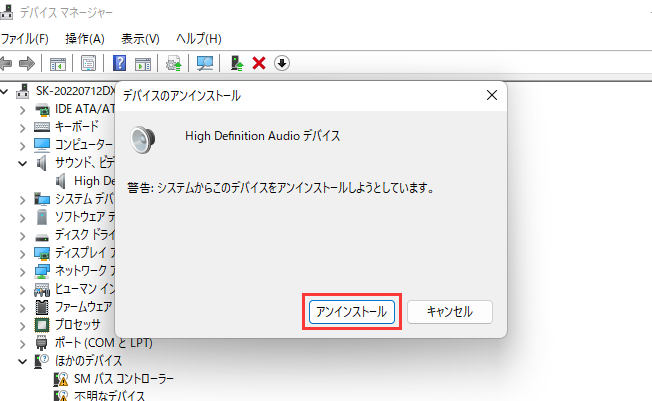Scan for hardware changes monitor icon
Image resolution: width=652 pixels, height=401 pixels.
pos(205,64)
